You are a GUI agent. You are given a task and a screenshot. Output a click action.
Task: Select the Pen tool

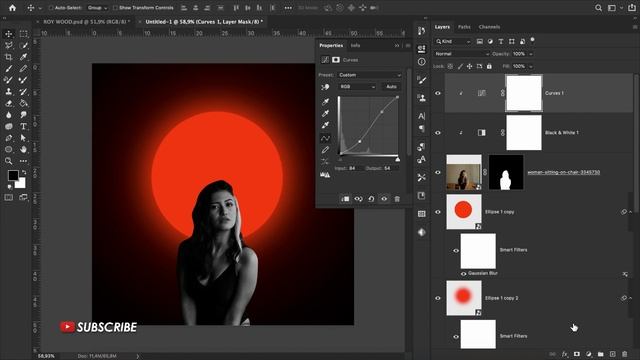(9, 138)
